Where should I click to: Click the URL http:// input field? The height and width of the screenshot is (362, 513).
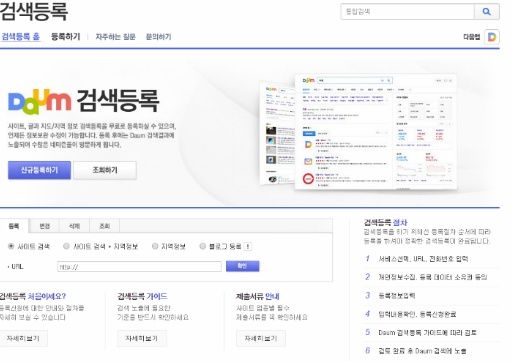click(139, 267)
